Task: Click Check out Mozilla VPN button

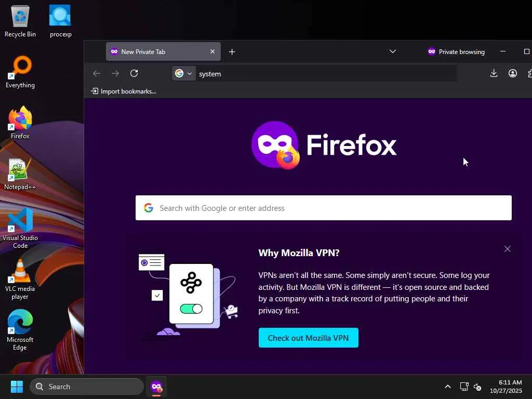Action: click(309, 338)
